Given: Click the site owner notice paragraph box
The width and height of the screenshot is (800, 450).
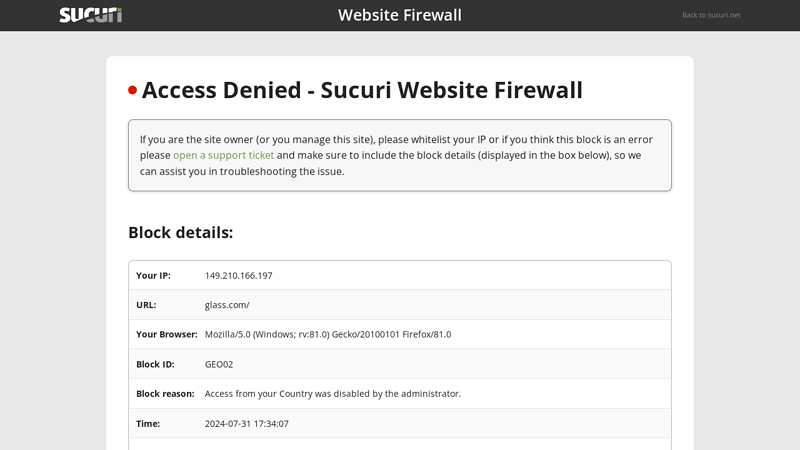Looking at the screenshot, I should click(x=400, y=155).
